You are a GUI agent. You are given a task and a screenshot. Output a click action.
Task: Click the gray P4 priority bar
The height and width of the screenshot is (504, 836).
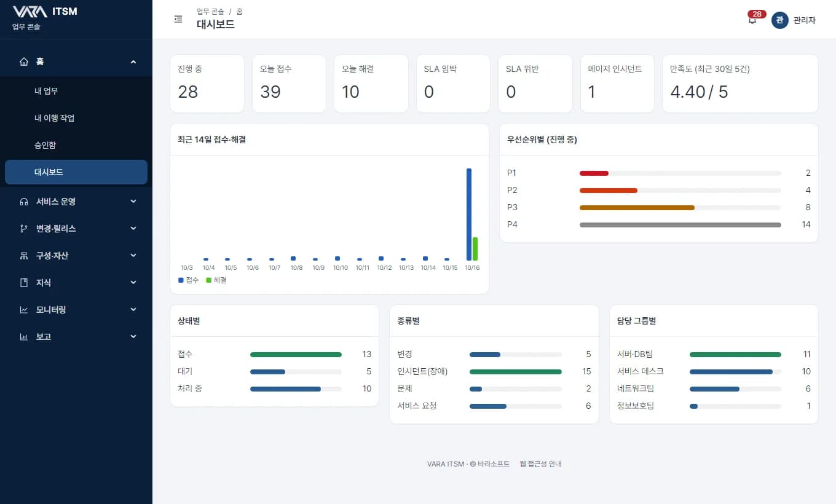tap(680, 225)
